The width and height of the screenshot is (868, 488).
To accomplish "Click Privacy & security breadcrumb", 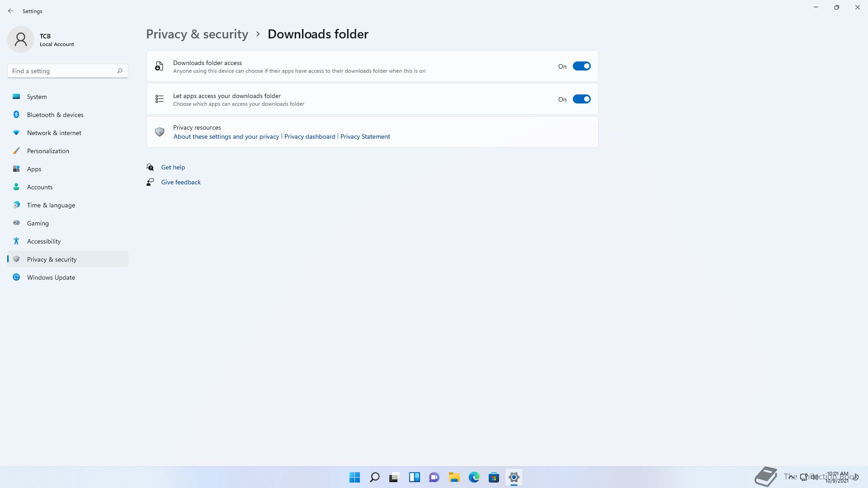I will click(x=197, y=34).
